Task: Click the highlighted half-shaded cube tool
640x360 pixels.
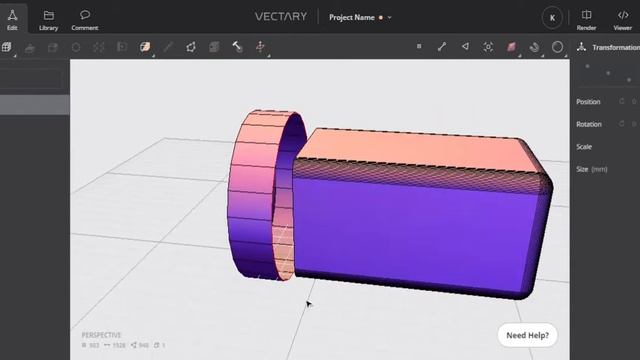Action: [x=145, y=47]
